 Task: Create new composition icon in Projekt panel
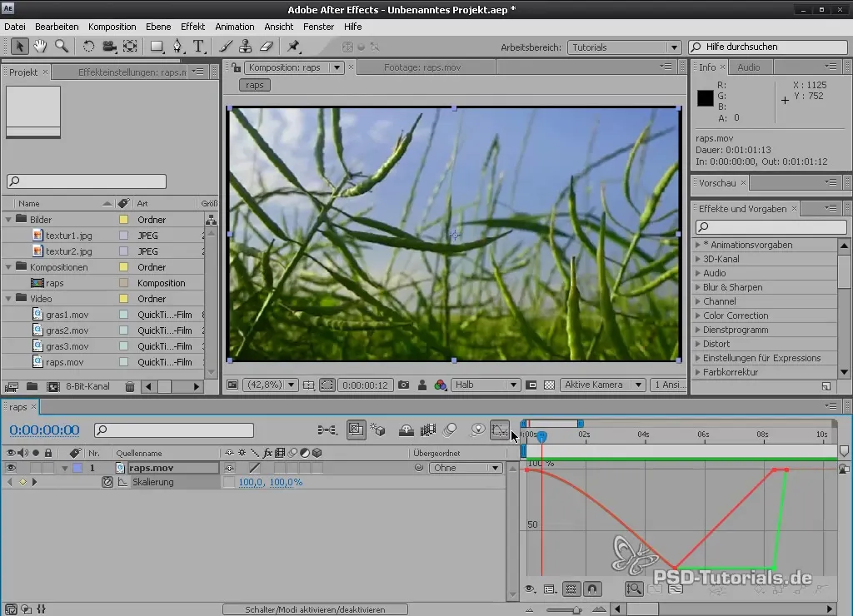pyautogui.click(x=52, y=386)
